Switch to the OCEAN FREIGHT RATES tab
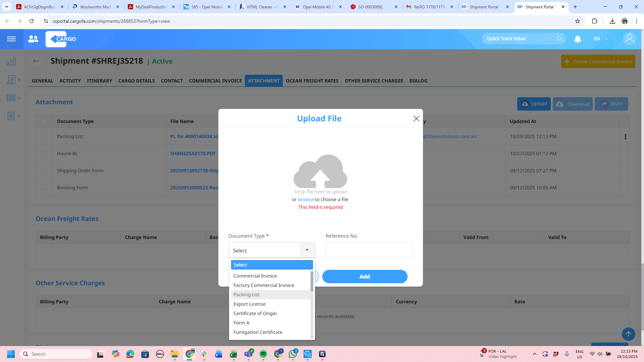This screenshot has width=644, height=362. tap(312, 81)
